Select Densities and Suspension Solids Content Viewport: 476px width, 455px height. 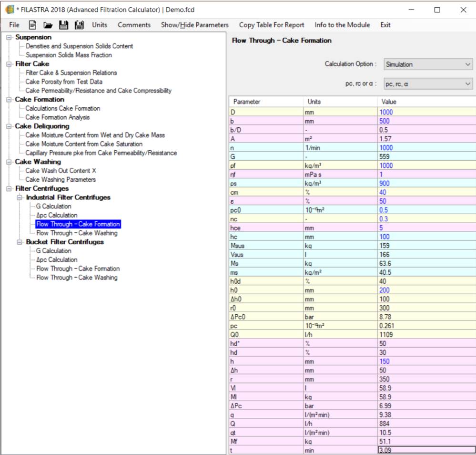tap(79, 46)
